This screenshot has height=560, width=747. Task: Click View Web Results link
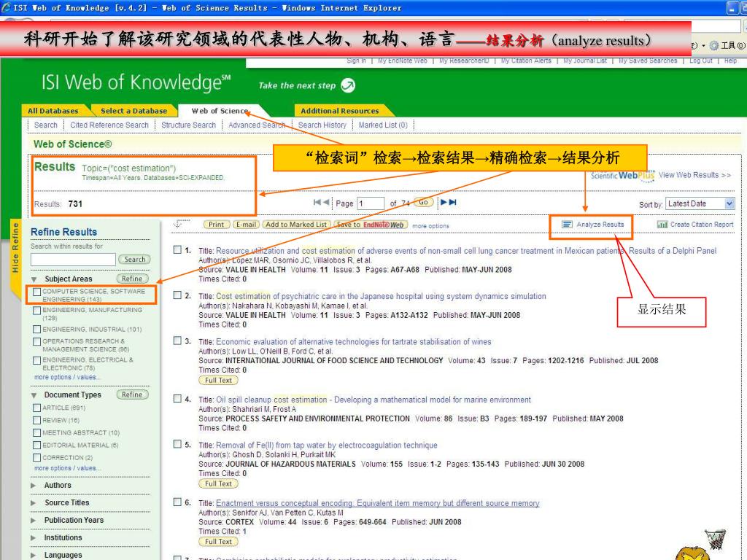pos(694,175)
